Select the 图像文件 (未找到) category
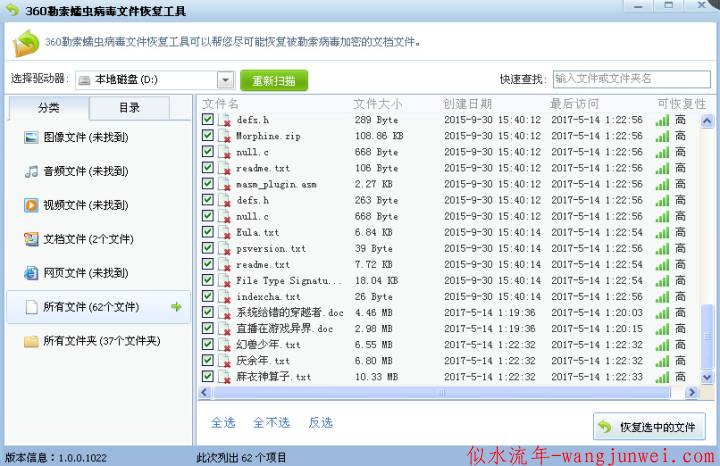 (98, 137)
